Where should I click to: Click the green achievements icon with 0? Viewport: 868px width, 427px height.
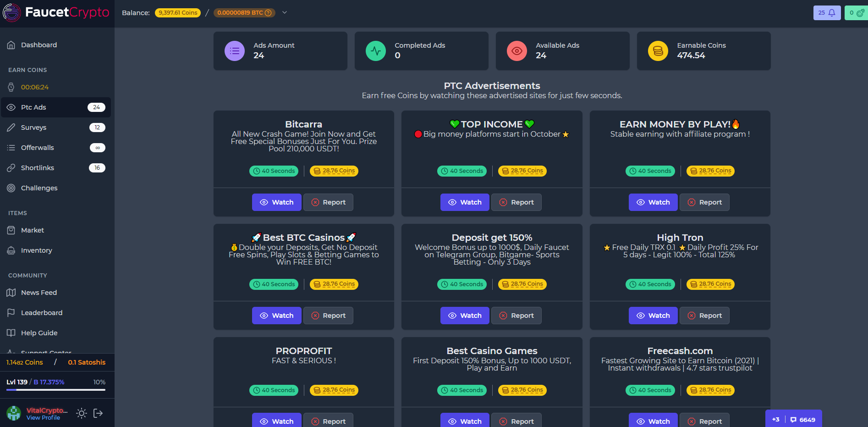click(856, 13)
